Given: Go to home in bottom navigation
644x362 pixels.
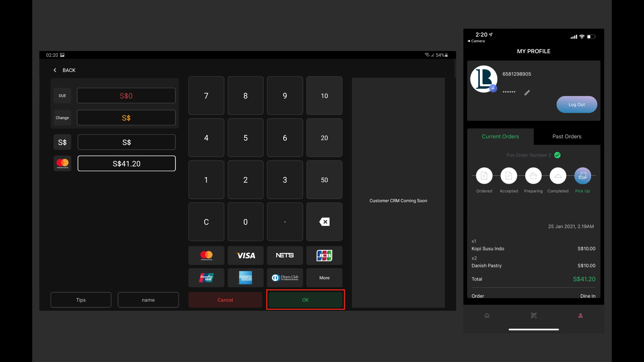Looking at the screenshot, I should (x=487, y=315).
